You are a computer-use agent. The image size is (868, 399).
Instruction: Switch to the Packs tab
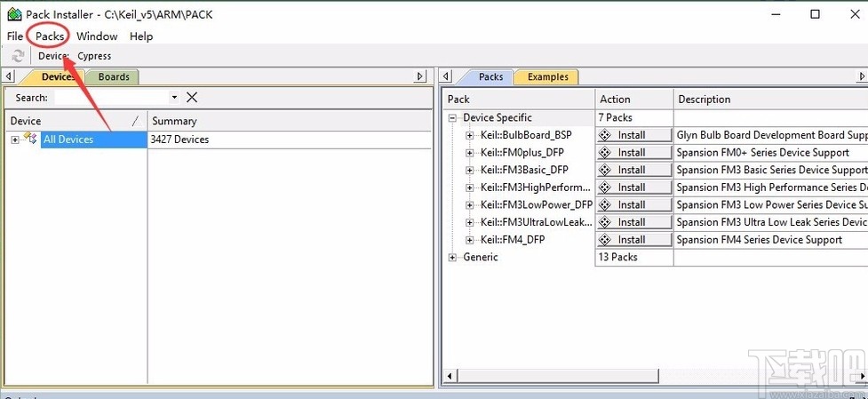pos(490,77)
